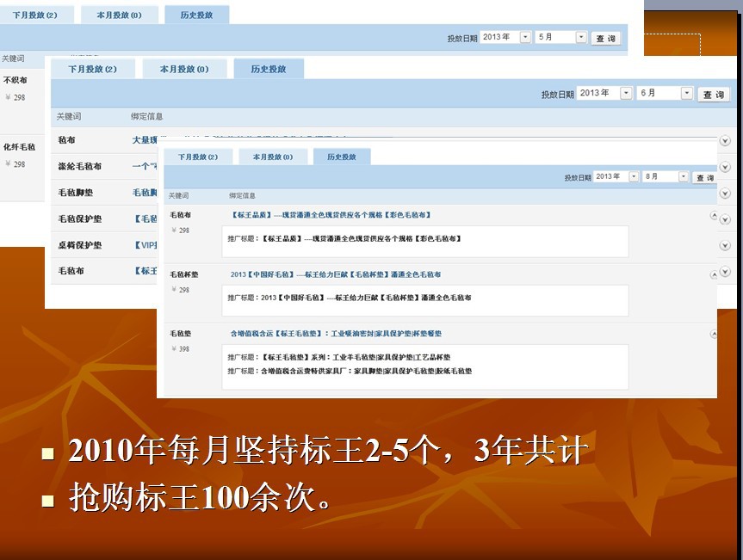
Task: Switch to 下月投放 (2) tab in May window
Action: pos(35,15)
